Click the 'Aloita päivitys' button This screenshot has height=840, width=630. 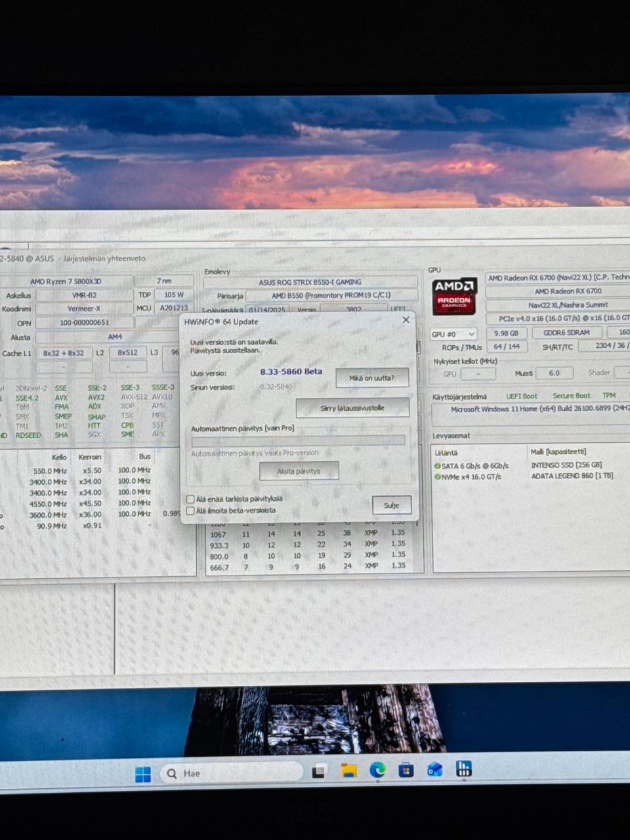[x=299, y=471]
